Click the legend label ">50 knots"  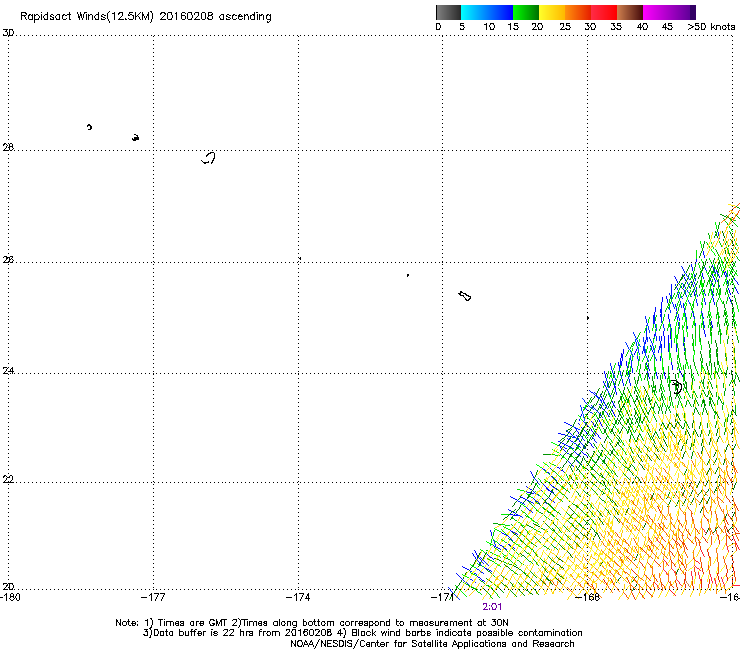pos(711,27)
